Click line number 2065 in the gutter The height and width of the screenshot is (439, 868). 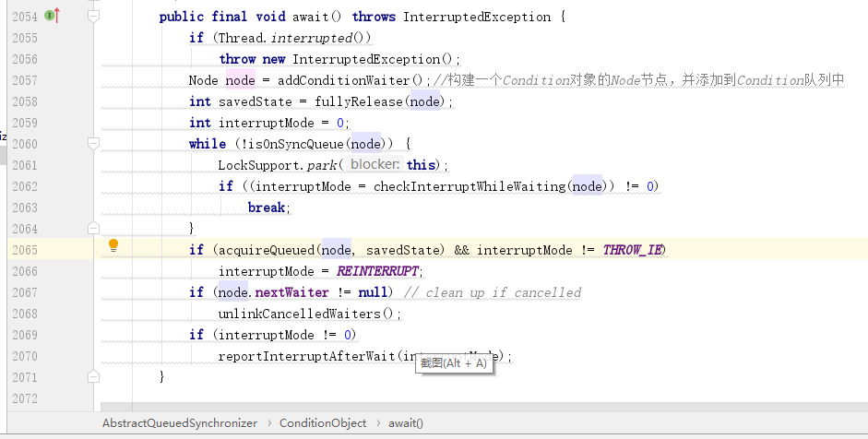click(25, 250)
